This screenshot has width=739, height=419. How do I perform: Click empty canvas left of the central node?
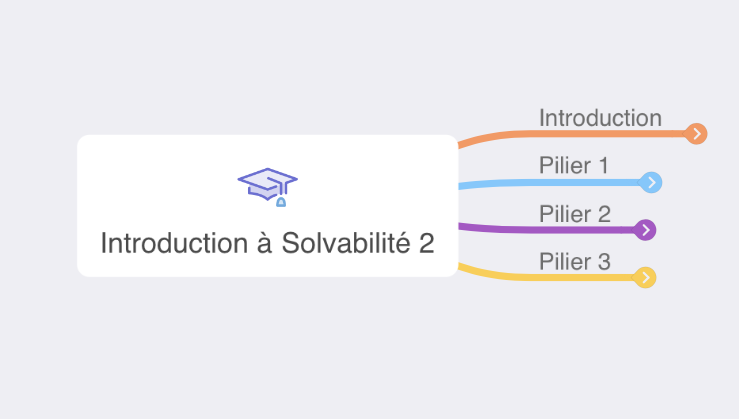coord(38,205)
